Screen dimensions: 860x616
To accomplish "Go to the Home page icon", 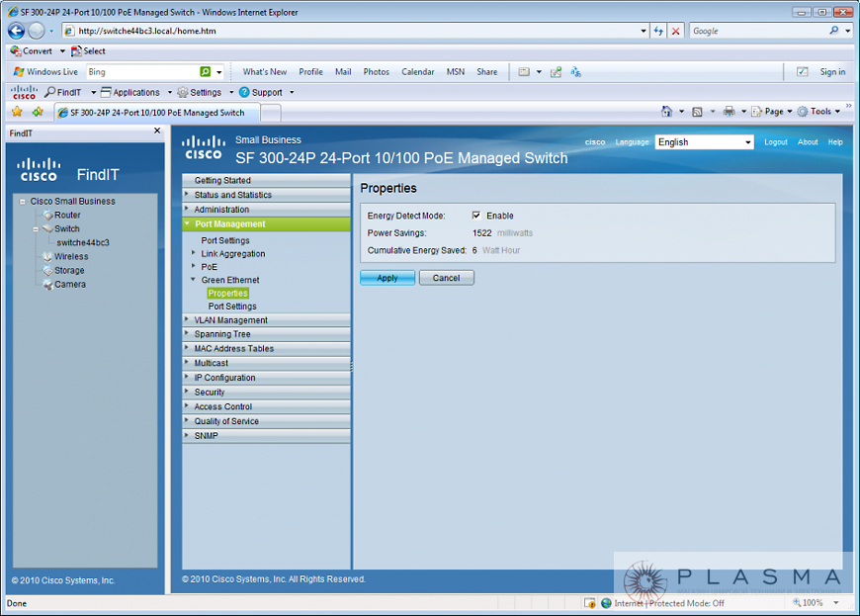I will coord(666,112).
